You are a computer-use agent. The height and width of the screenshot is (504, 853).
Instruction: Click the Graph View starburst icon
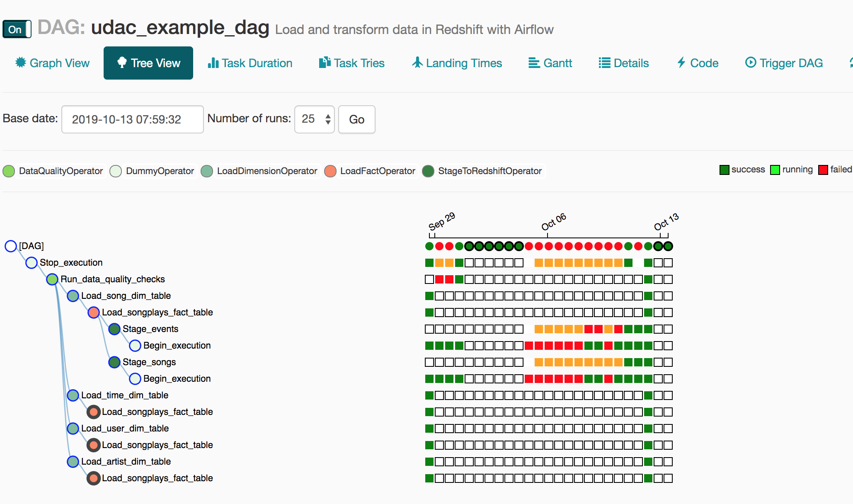point(20,63)
